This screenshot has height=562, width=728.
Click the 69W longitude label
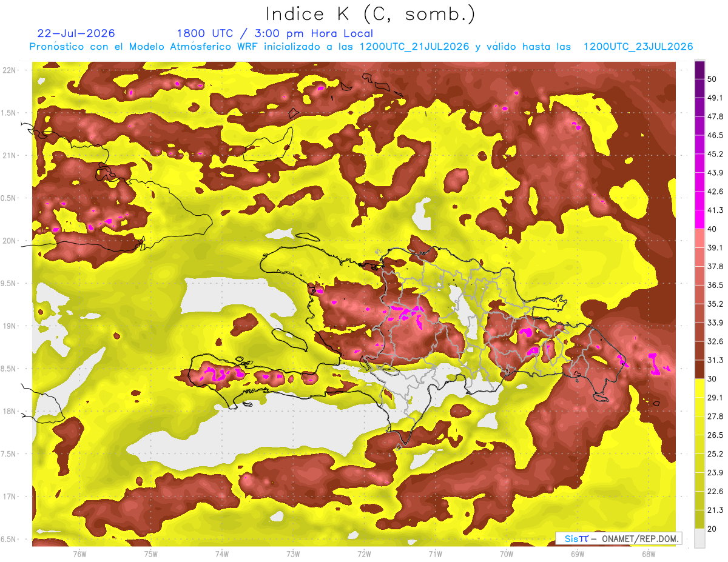578,554
